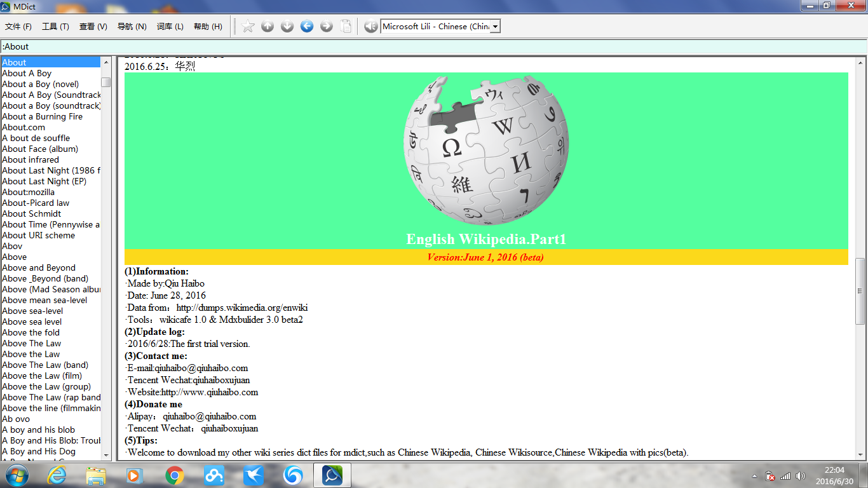The image size is (868, 488).
Task: Click the Wikipedia globe logo image
Action: click(486, 150)
